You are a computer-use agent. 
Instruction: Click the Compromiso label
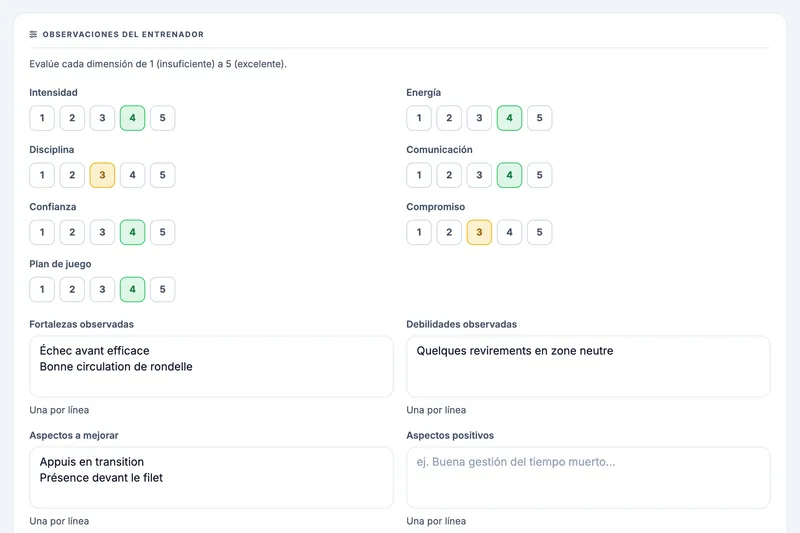point(436,207)
